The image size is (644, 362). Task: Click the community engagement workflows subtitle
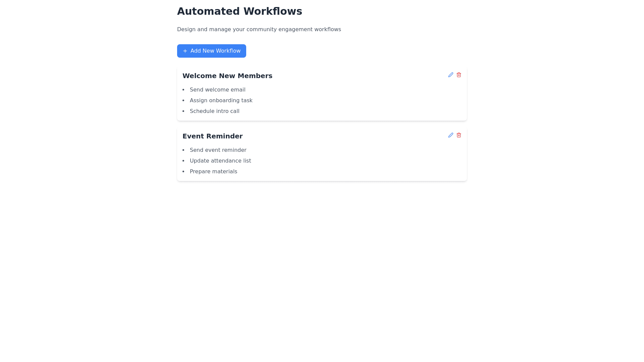(259, 29)
